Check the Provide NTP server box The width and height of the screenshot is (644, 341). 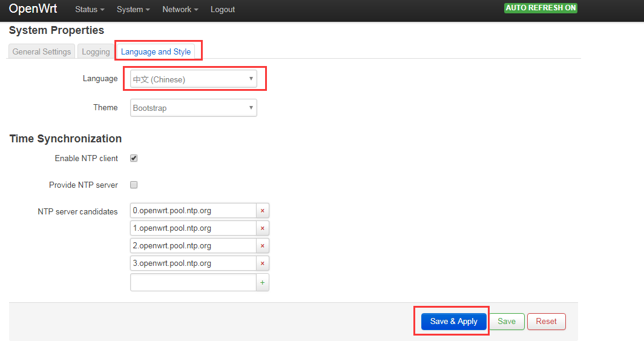point(134,185)
